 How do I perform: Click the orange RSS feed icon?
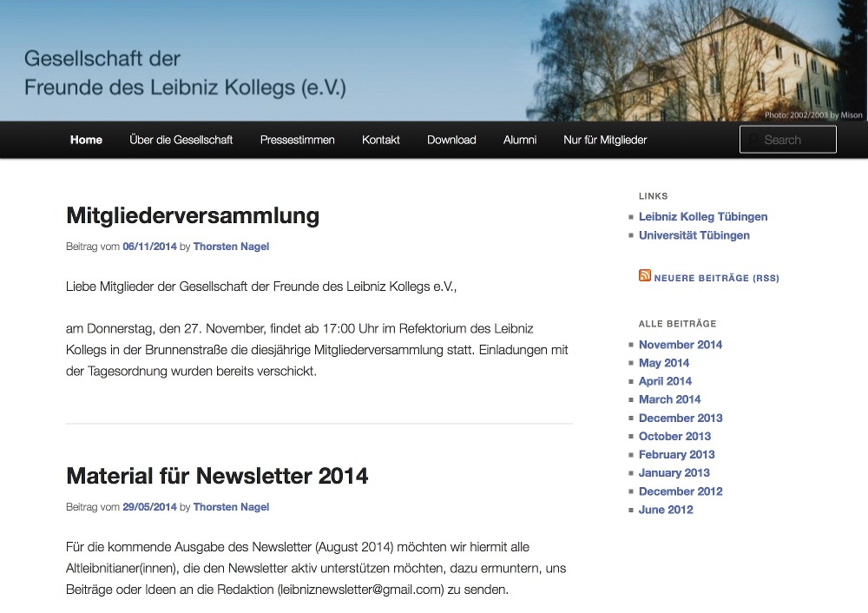[x=645, y=275]
